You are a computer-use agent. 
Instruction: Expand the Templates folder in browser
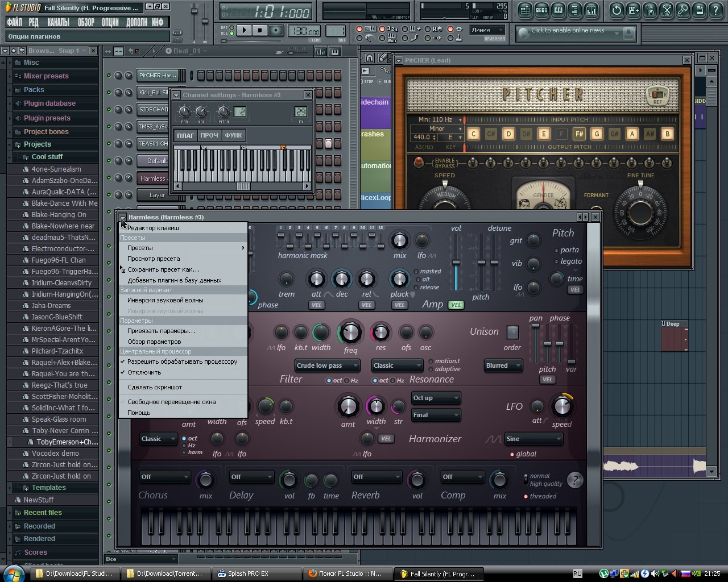tap(48, 488)
